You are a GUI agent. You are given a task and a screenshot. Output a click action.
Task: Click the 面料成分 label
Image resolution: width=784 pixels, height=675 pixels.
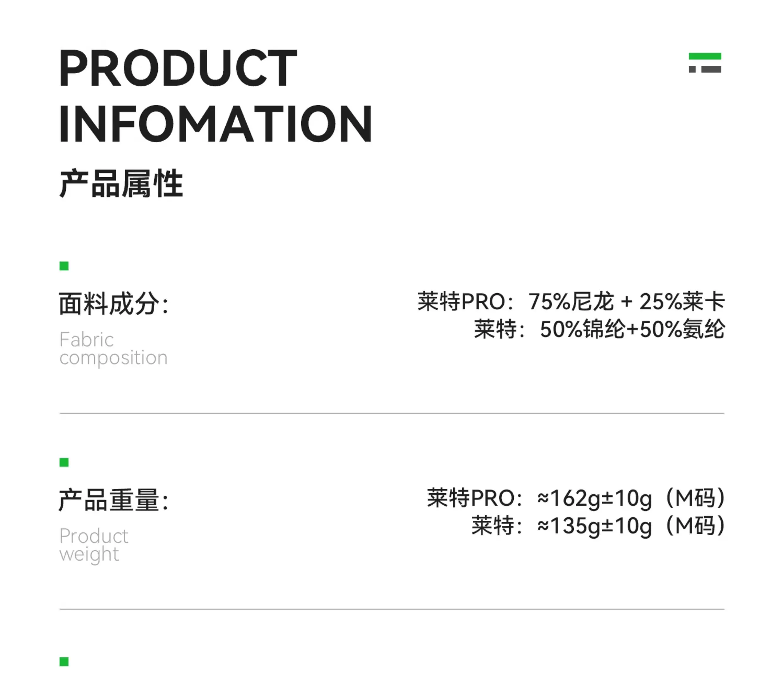click(113, 304)
